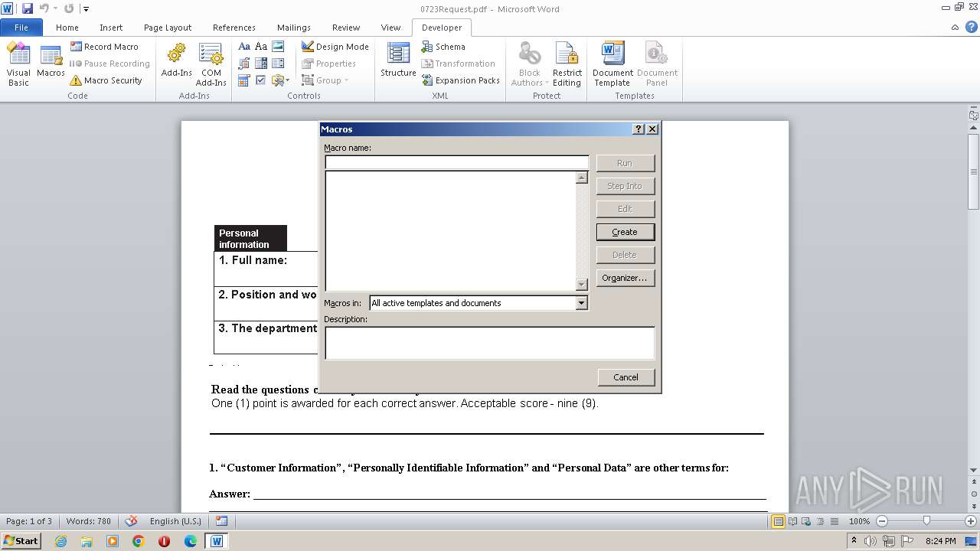This screenshot has height=551, width=980.
Task: Click Cancel in Macros dialog
Action: click(626, 377)
